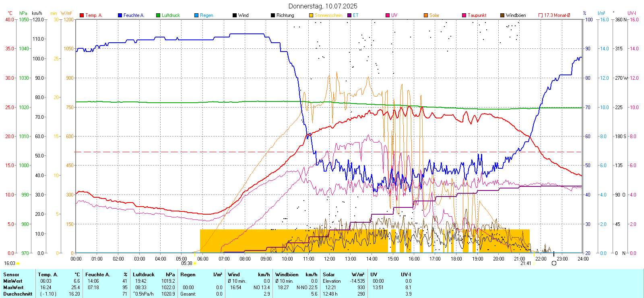Click the red Temp. A. legend square
The height and width of the screenshot is (298, 644).
82,15
